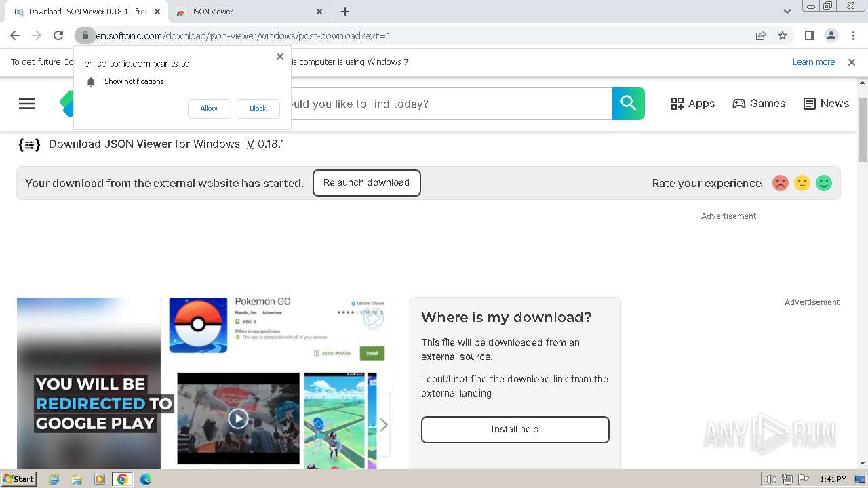Show the next Pokémon GO screenshot
The width and height of the screenshot is (868, 488).
[384, 425]
